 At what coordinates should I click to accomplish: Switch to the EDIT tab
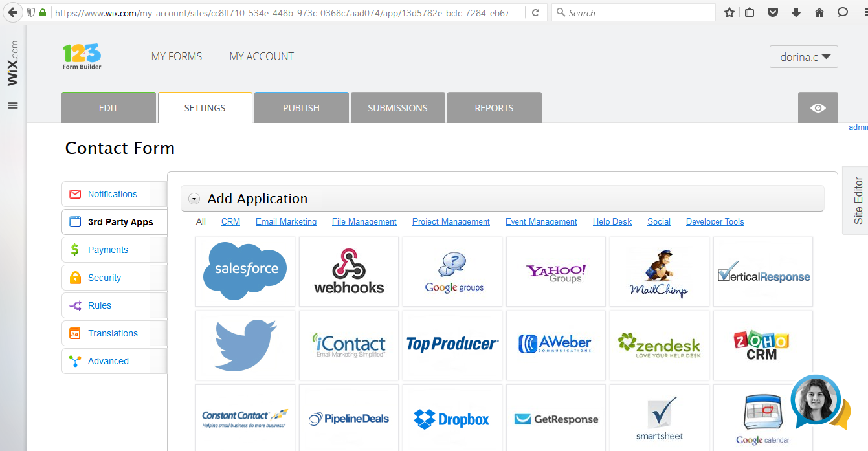click(109, 107)
